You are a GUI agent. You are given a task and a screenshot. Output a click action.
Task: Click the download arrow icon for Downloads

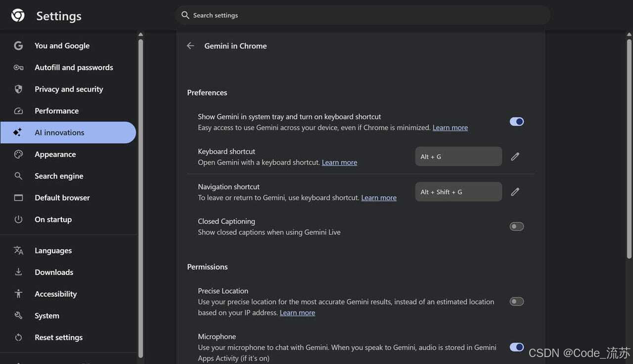[18, 272]
